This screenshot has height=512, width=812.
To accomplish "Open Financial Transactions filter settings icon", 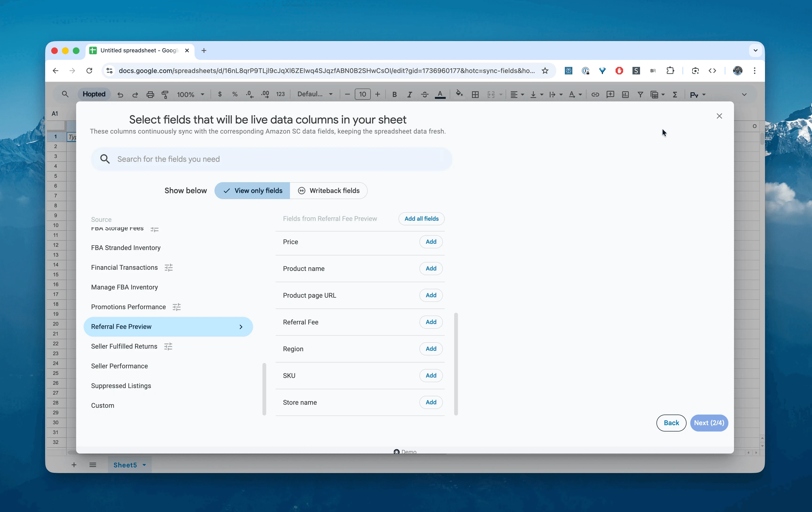I will click(x=169, y=267).
